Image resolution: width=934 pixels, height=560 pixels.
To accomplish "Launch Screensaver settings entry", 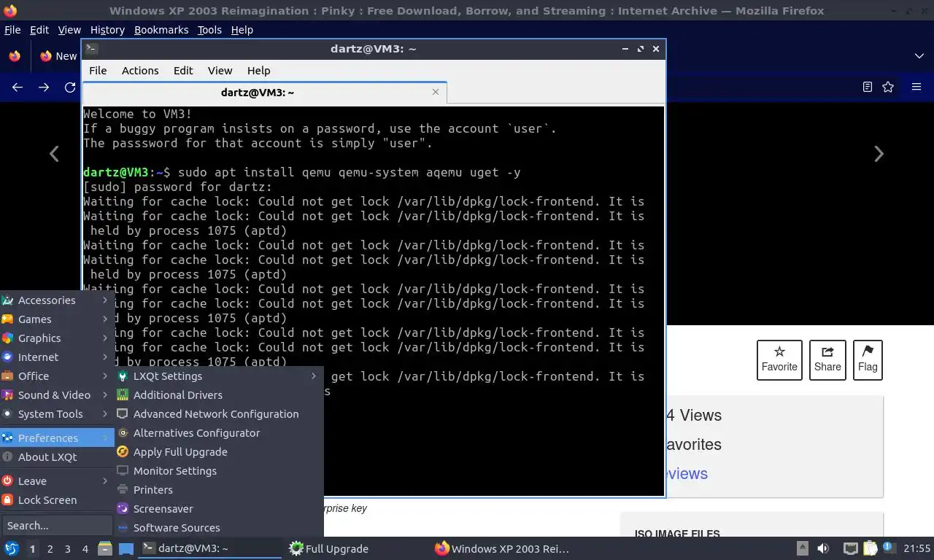I will [x=219, y=509].
